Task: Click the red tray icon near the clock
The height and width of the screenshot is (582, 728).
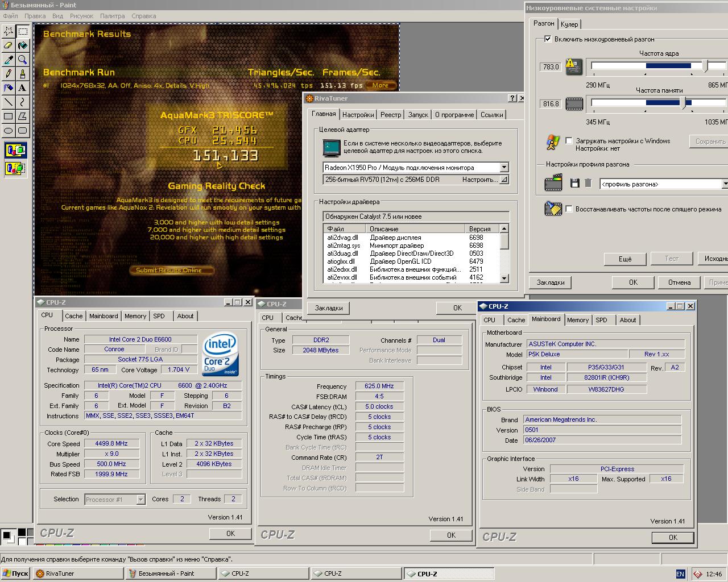Action: [x=697, y=574]
